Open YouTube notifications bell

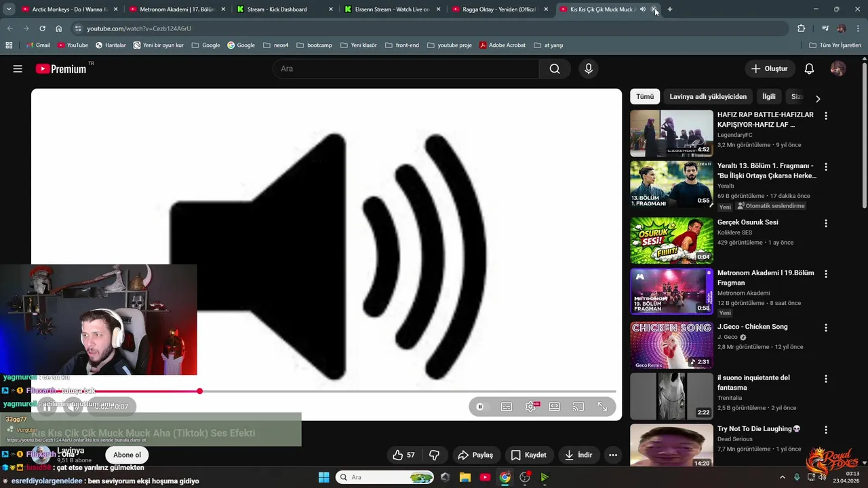pos(809,68)
